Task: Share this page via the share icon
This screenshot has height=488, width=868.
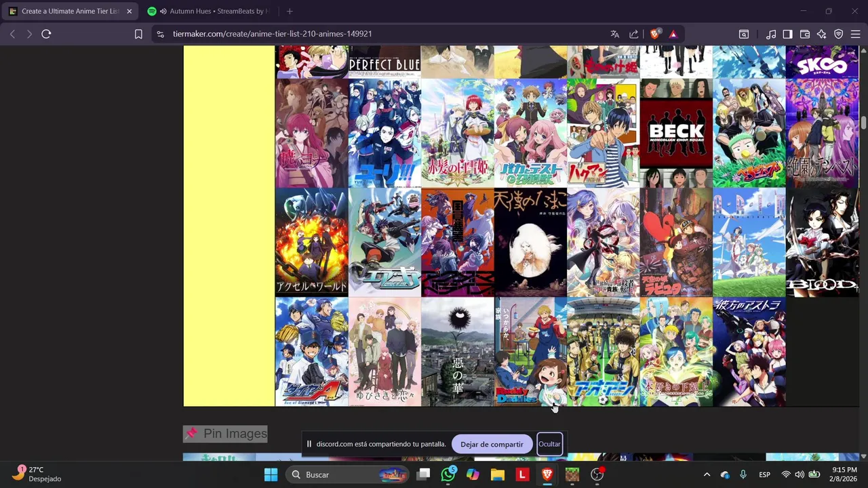Action: point(634,34)
